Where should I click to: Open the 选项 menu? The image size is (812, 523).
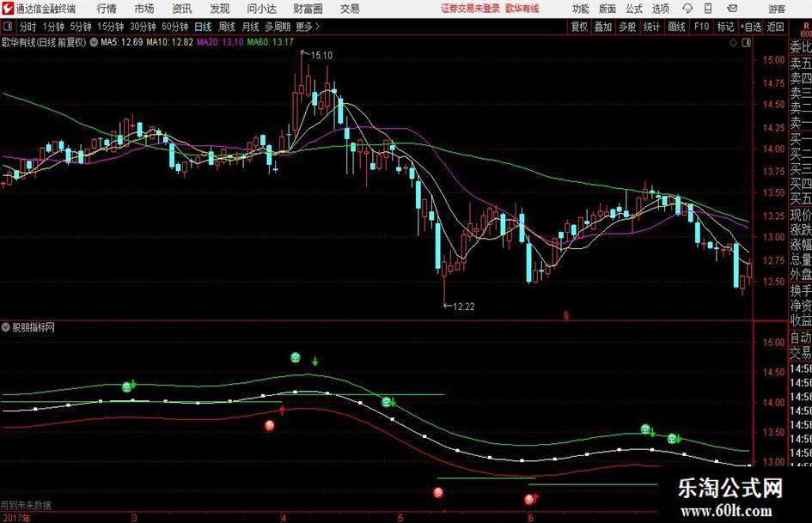point(660,9)
